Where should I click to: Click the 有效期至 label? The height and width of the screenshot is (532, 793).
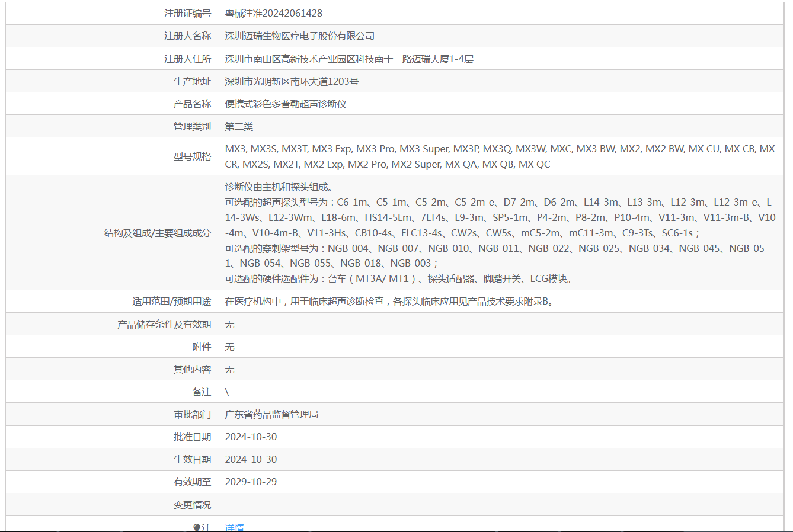[x=192, y=482]
